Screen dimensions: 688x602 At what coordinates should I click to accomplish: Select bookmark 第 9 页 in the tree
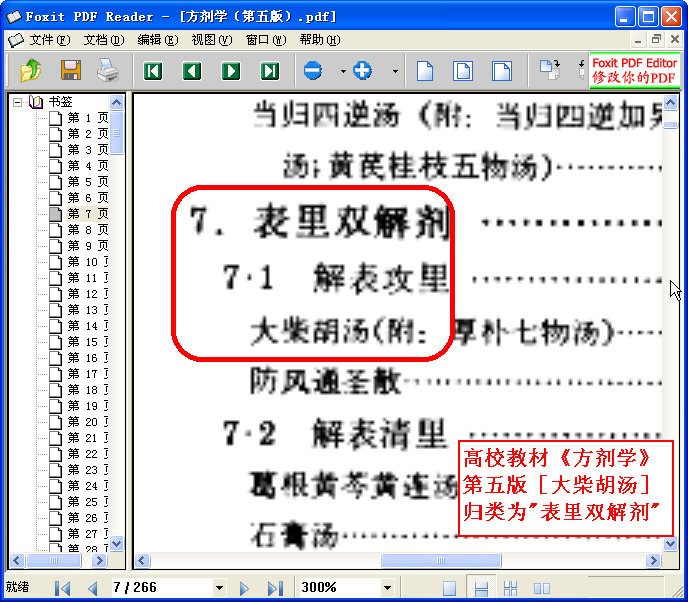[88, 246]
